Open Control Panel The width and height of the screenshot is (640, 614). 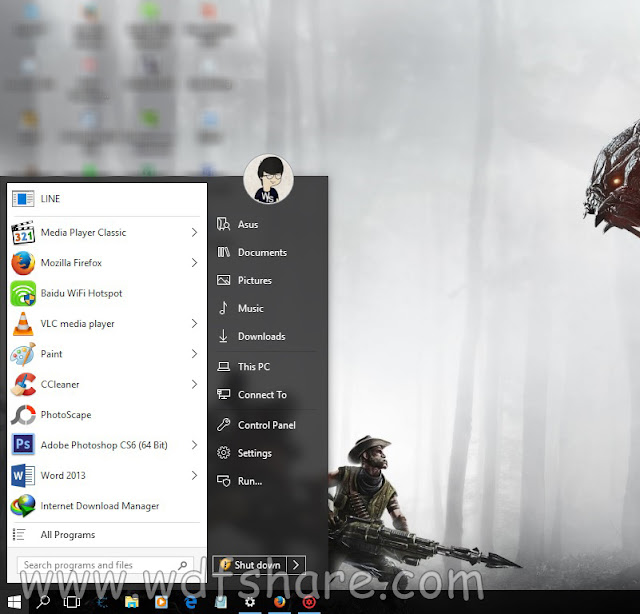click(x=267, y=425)
